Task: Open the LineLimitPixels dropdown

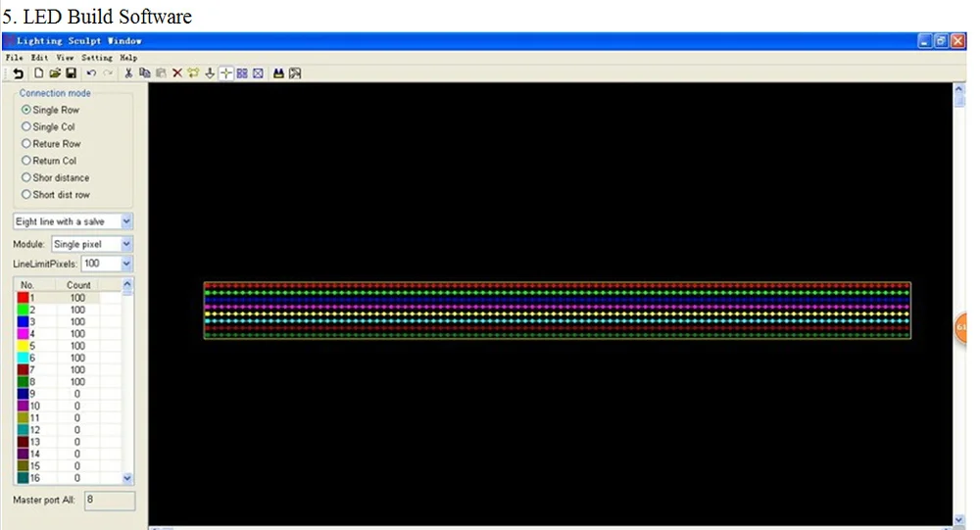Action: point(126,264)
